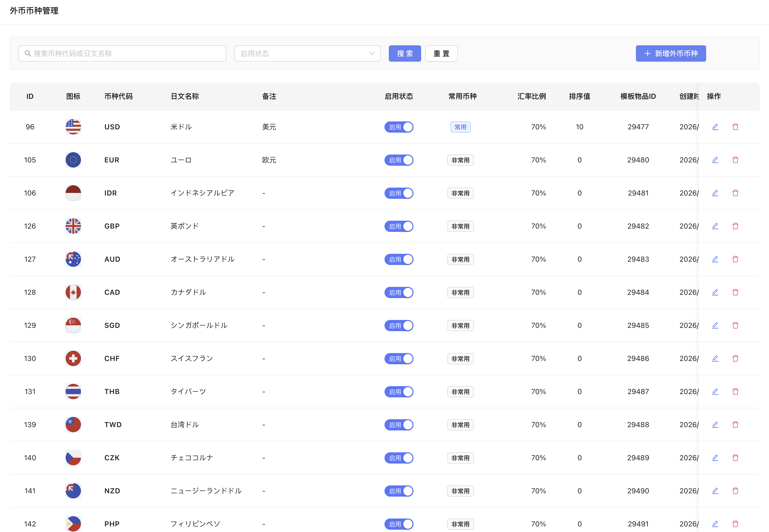Edit the EUR currency row

[715, 160]
